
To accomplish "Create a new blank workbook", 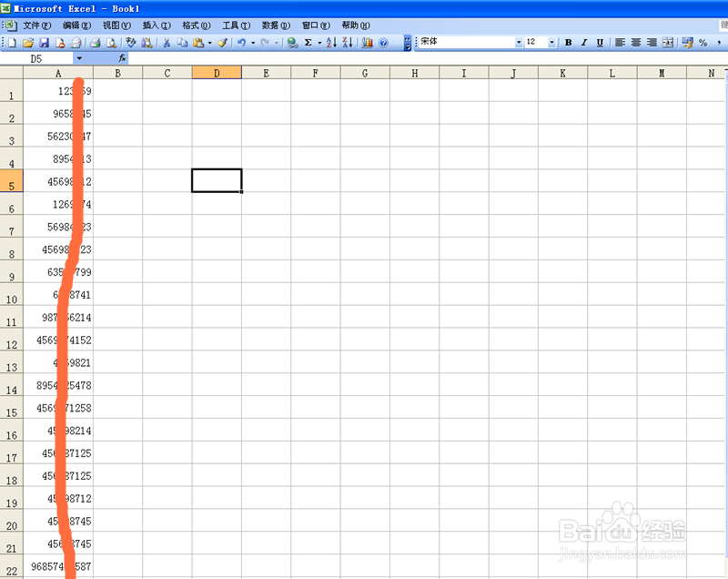I will pos(12,43).
